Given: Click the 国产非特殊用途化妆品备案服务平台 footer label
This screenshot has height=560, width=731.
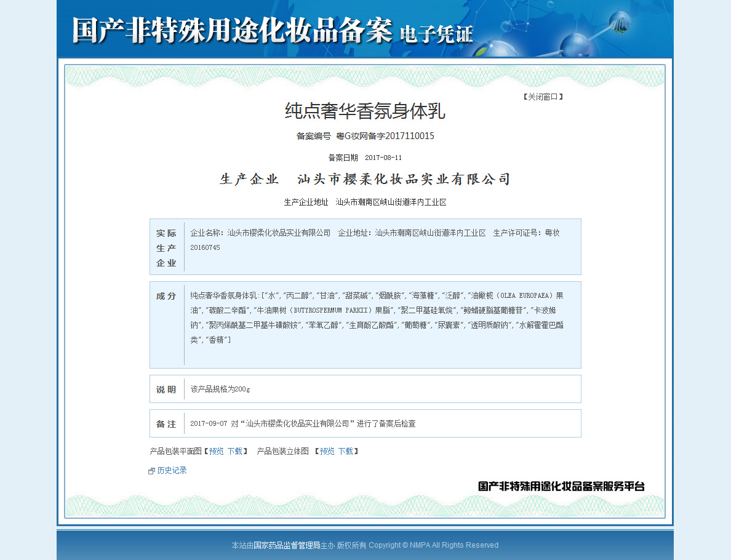Looking at the screenshot, I should point(561,486).
